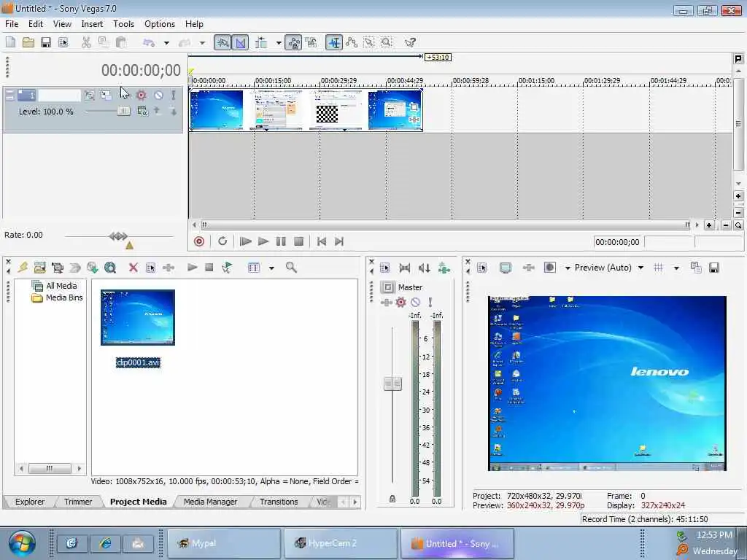
Task: Get media from the web icon
Action: (110, 268)
